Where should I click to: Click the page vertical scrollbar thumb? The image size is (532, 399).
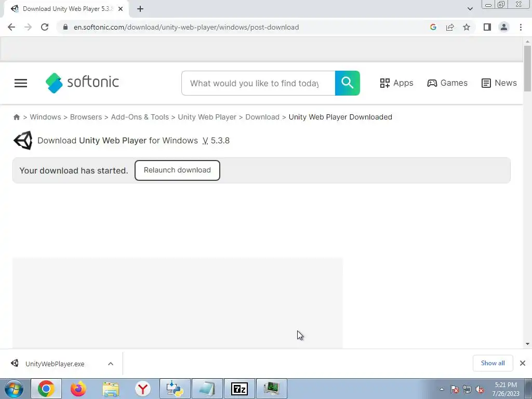pos(527,68)
